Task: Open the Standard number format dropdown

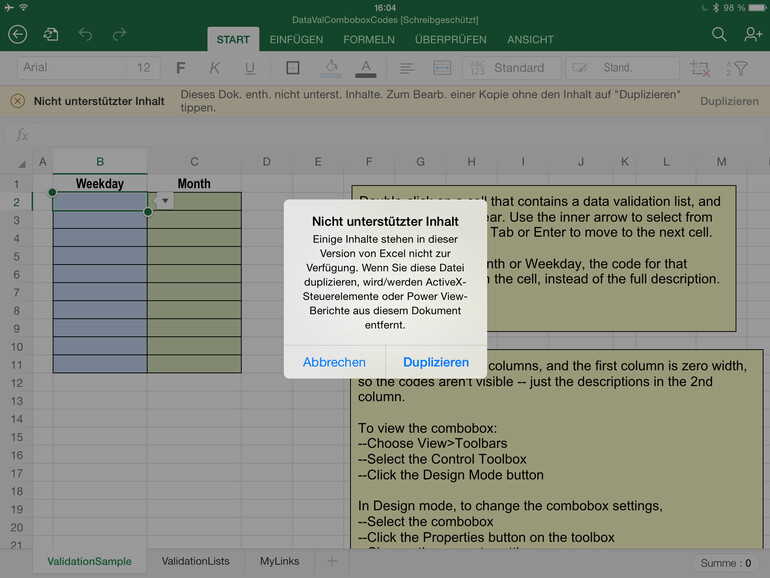Action: (x=511, y=68)
